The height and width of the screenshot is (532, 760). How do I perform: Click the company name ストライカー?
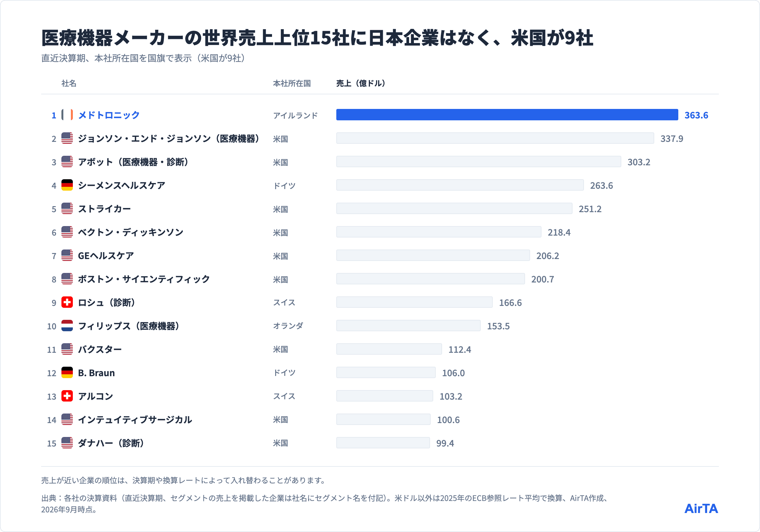pyautogui.click(x=104, y=209)
